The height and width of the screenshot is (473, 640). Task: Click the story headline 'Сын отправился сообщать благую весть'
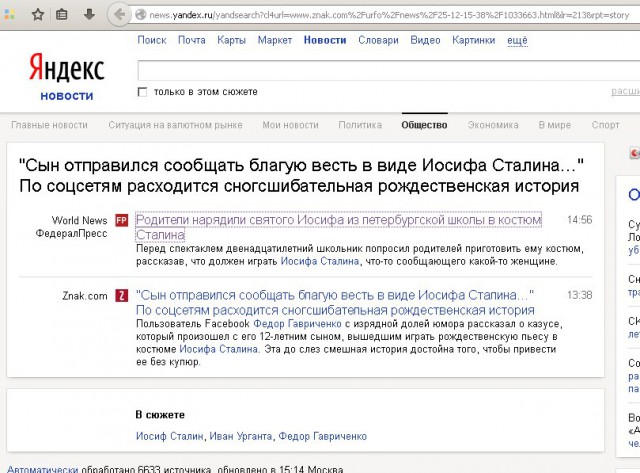[x=302, y=175]
